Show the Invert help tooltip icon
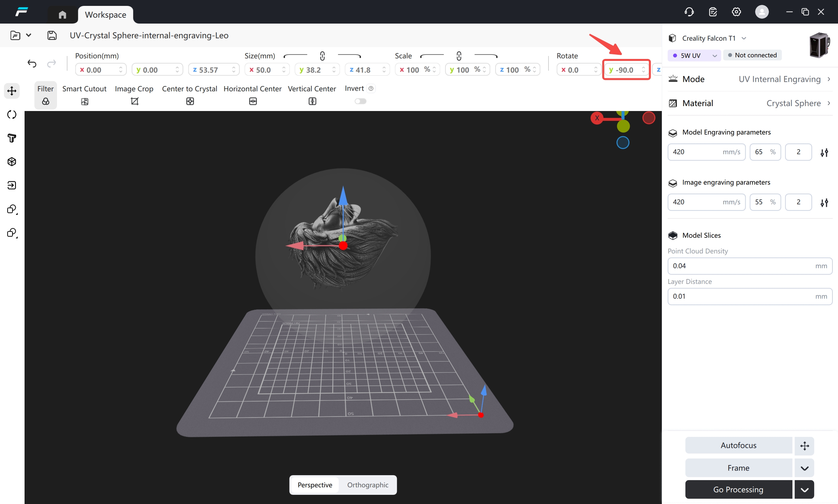This screenshot has height=504, width=838. (371, 89)
